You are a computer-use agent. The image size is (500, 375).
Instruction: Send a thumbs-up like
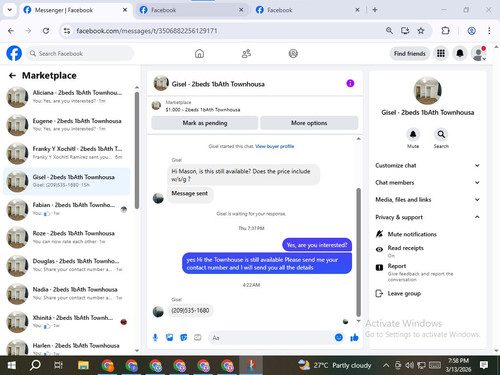point(354,337)
